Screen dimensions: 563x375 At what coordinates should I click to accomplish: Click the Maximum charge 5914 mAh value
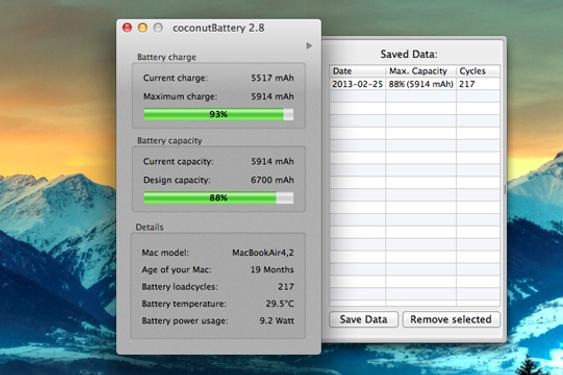pyautogui.click(x=272, y=96)
